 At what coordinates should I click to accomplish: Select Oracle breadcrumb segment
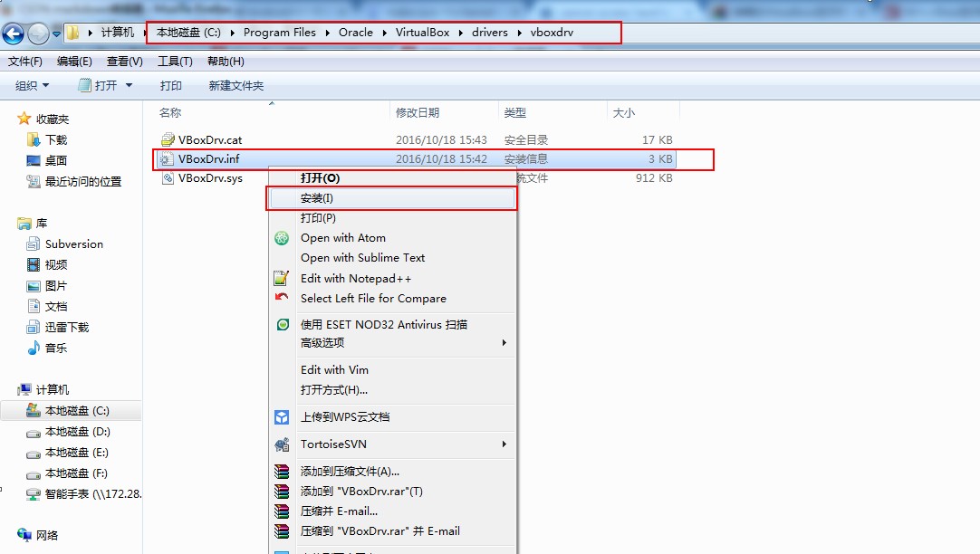click(356, 33)
